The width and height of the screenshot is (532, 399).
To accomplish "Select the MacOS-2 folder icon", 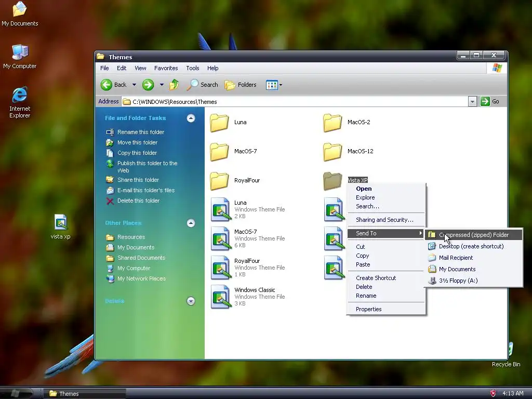I will (332, 123).
